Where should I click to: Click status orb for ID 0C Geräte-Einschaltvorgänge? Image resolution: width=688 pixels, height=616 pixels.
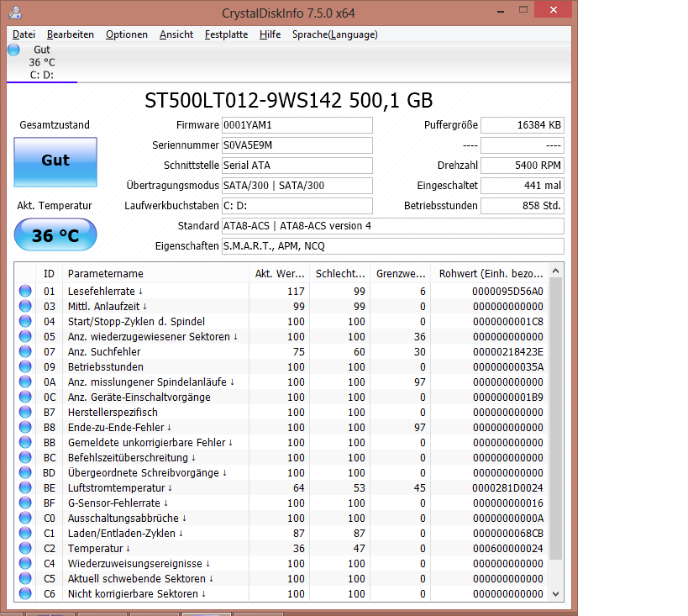click(25, 397)
